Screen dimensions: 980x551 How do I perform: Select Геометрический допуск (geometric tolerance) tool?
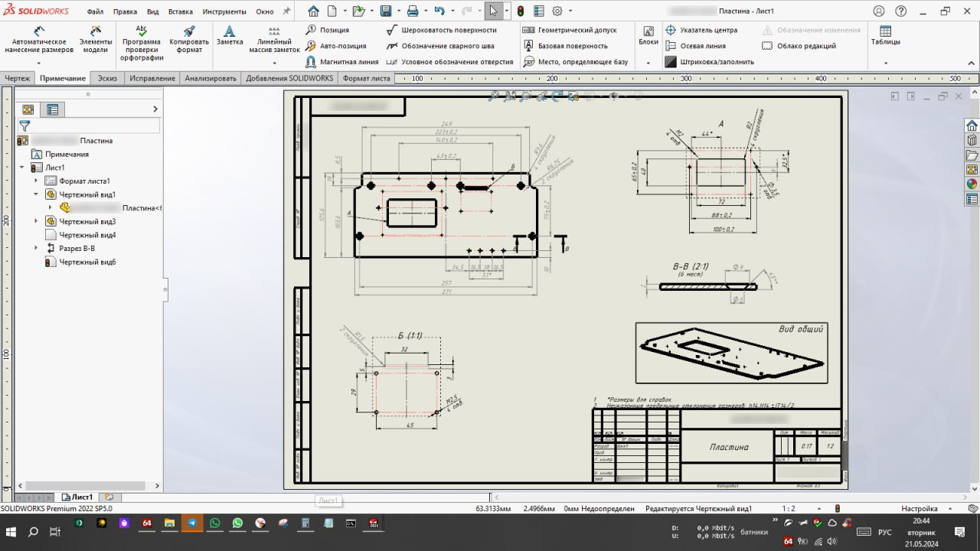tap(577, 30)
